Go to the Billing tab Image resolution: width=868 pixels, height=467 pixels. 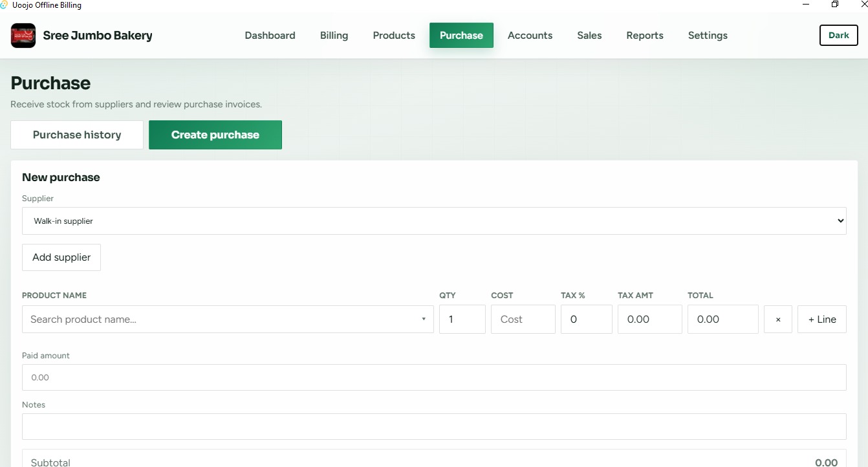pyautogui.click(x=334, y=36)
